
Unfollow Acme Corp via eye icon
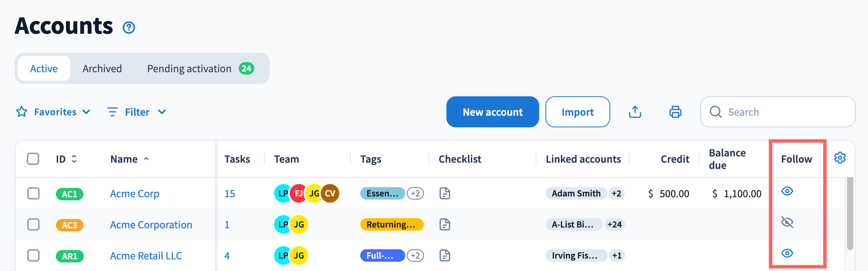click(x=787, y=191)
